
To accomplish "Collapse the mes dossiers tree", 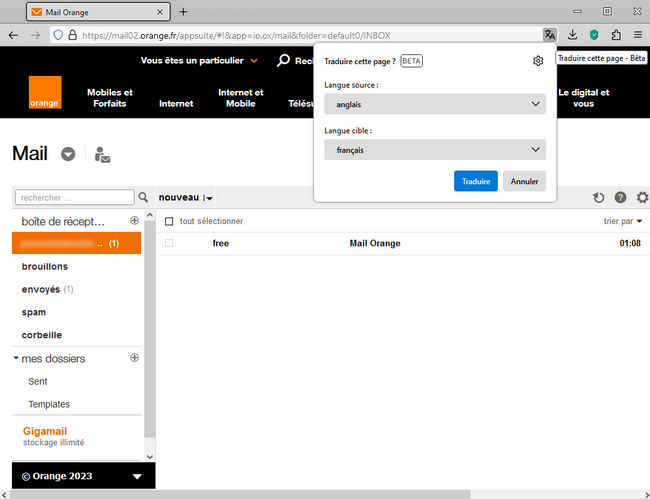I will pos(16,358).
